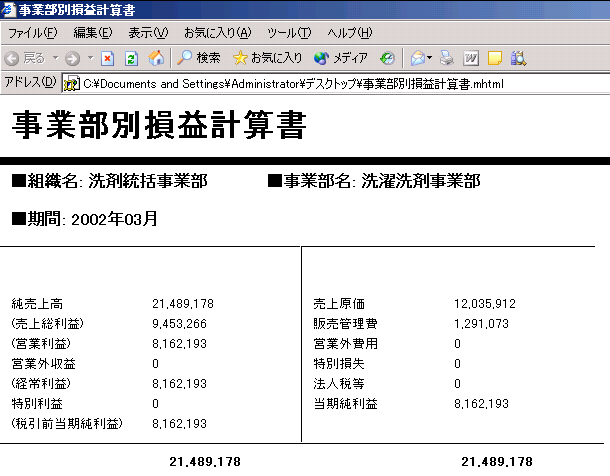Open the View (表示) menu
The height and width of the screenshot is (476, 610).
click(148, 33)
